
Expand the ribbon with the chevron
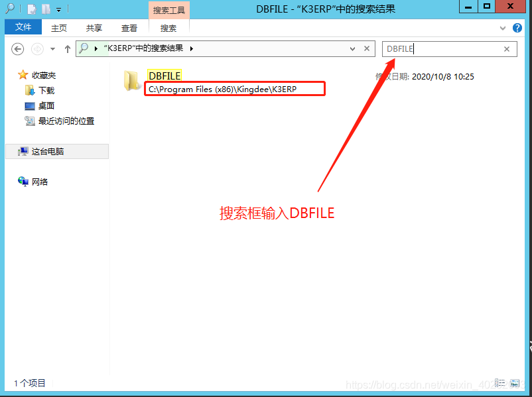503,28
